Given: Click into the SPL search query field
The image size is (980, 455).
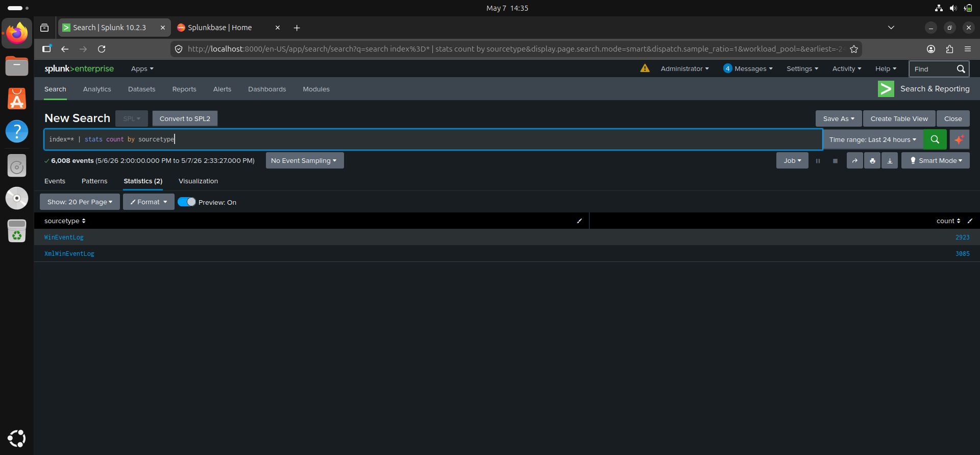Looking at the screenshot, I should click(x=433, y=139).
